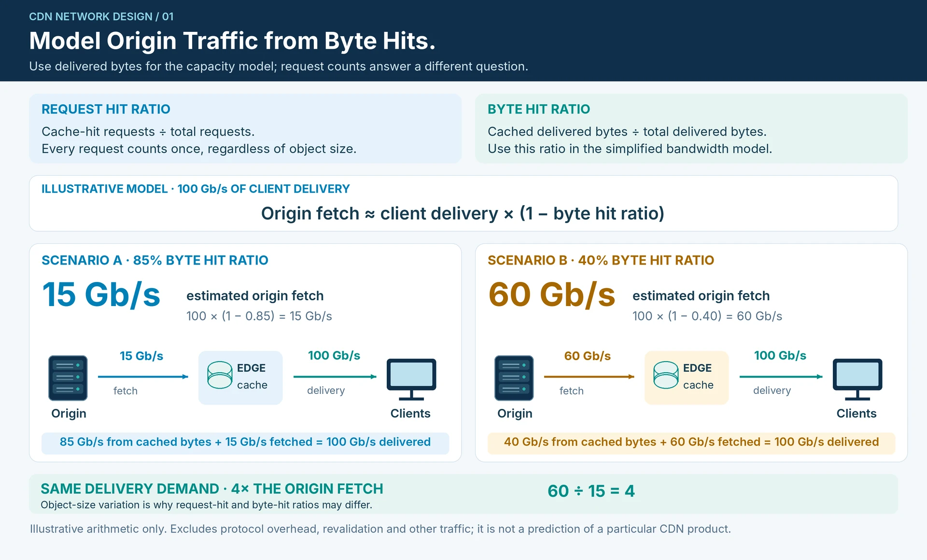This screenshot has width=927, height=560.
Task: Select "100 × (1 − 0.85) = 15 Gb/s" calculation
Action: pos(259,316)
